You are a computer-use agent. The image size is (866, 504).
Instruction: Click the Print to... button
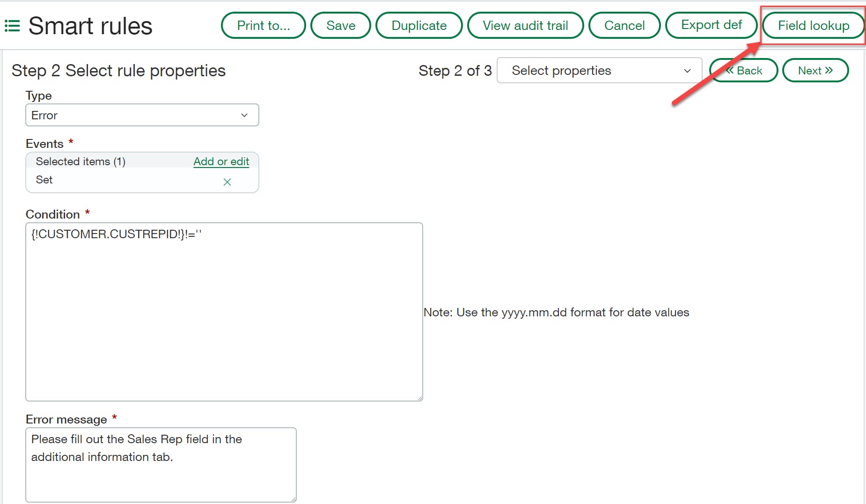263,26
